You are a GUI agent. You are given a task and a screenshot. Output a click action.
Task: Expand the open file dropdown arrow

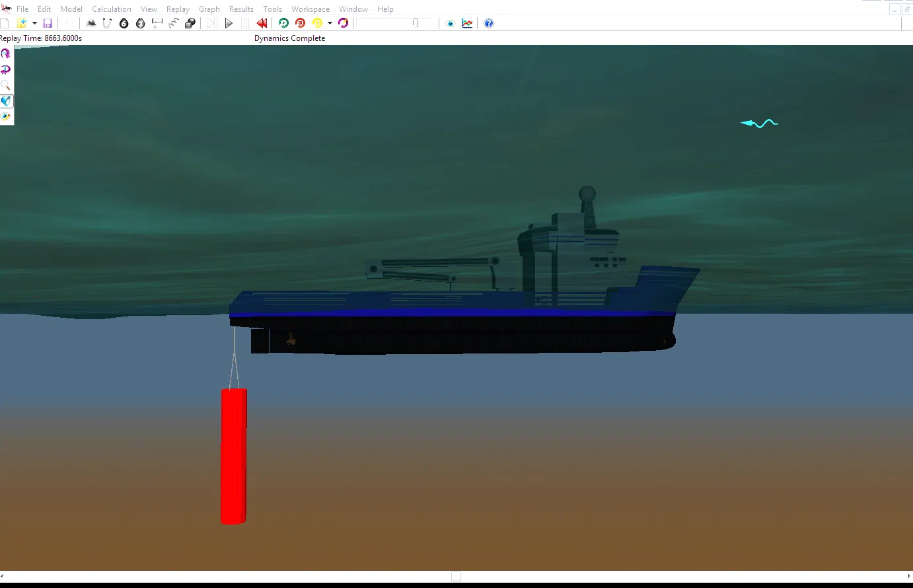(x=34, y=23)
